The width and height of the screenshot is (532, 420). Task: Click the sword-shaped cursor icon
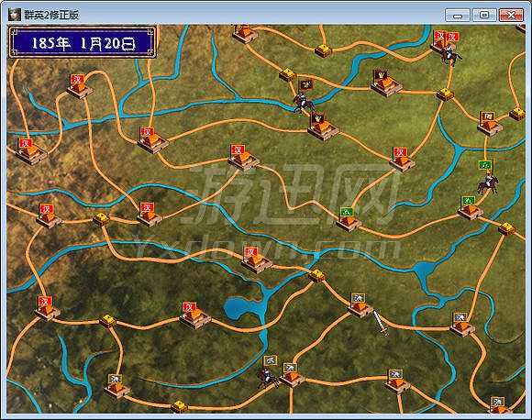(381, 323)
